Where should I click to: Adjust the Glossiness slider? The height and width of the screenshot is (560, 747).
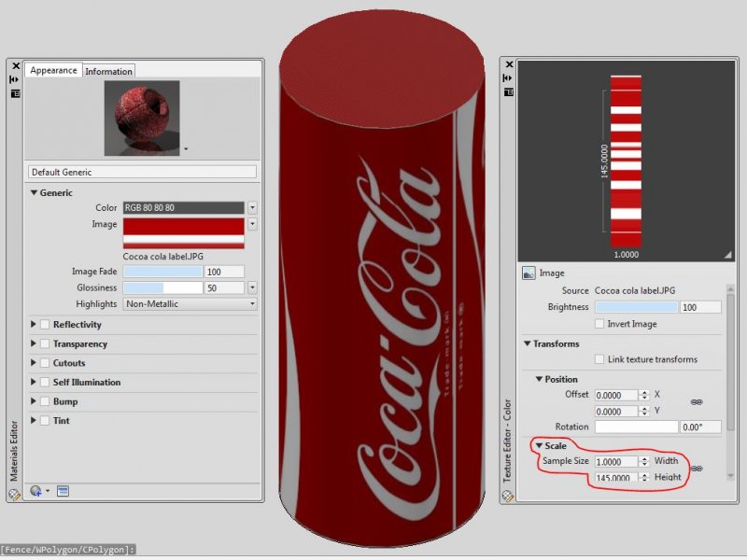[x=162, y=287]
